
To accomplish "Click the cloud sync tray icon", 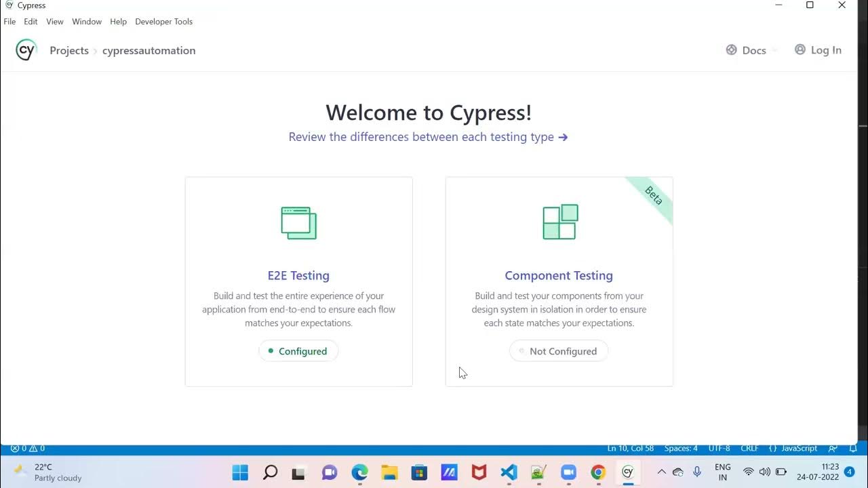I will (x=678, y=472).
